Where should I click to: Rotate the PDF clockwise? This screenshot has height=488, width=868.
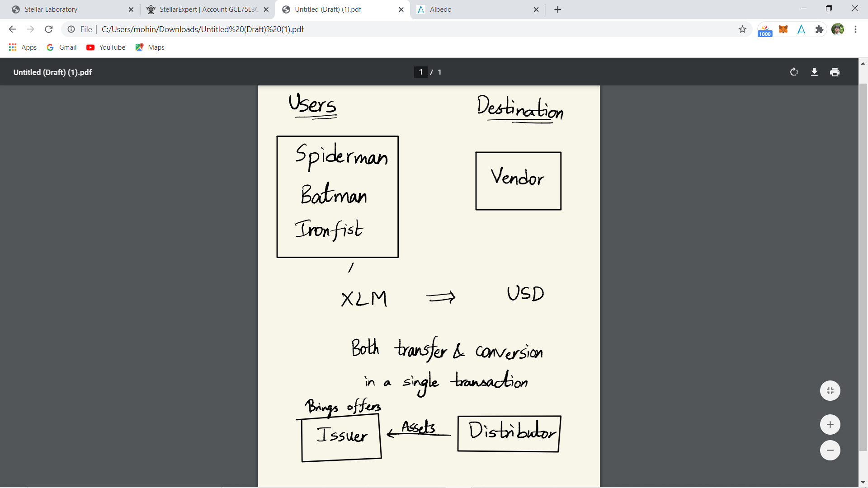pos(794,72)
